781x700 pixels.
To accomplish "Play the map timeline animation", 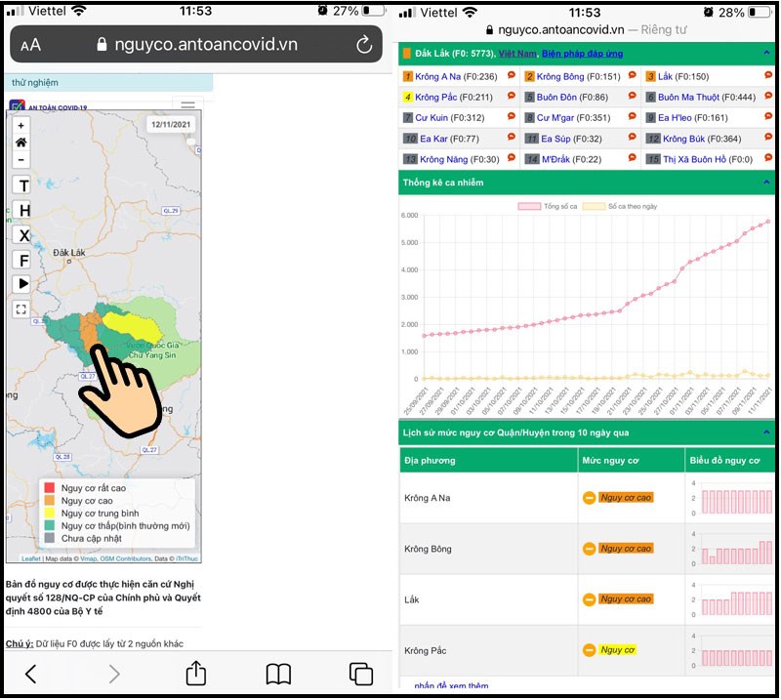I will click(x=22, y=283).
